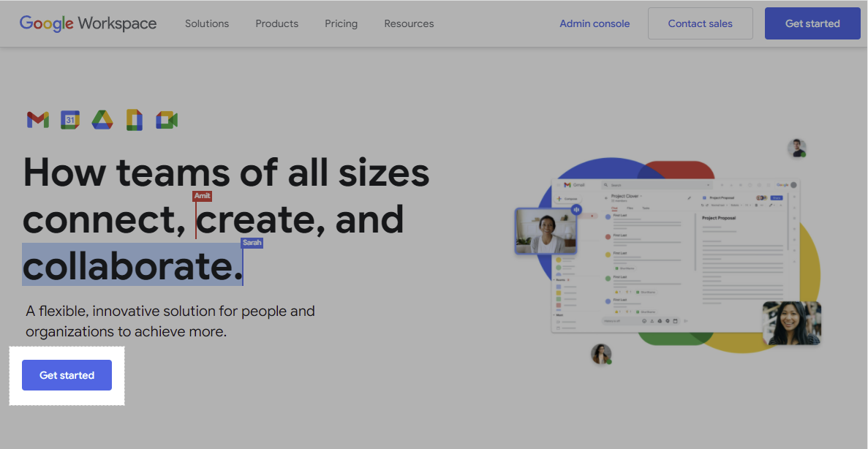The height and width of the screenshot is (449, 868).
Task: Click the Google Calendar icon
Action: [x=70, y=120]
